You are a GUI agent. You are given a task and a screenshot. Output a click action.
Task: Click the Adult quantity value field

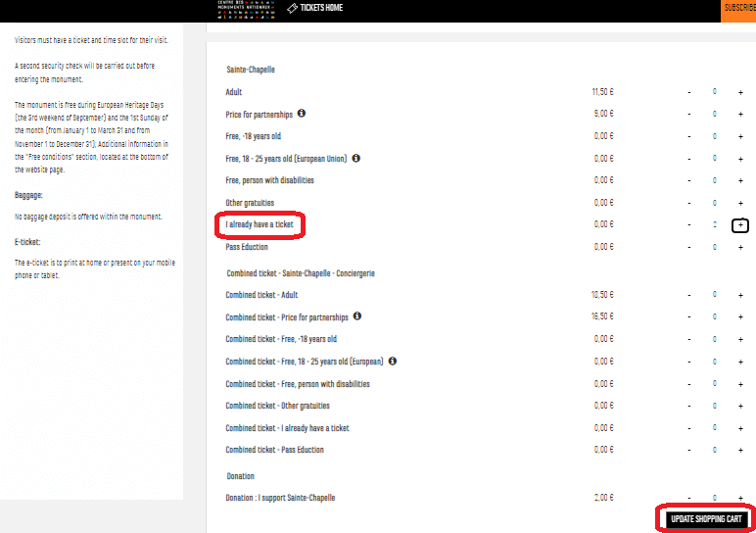click(715, 91)
